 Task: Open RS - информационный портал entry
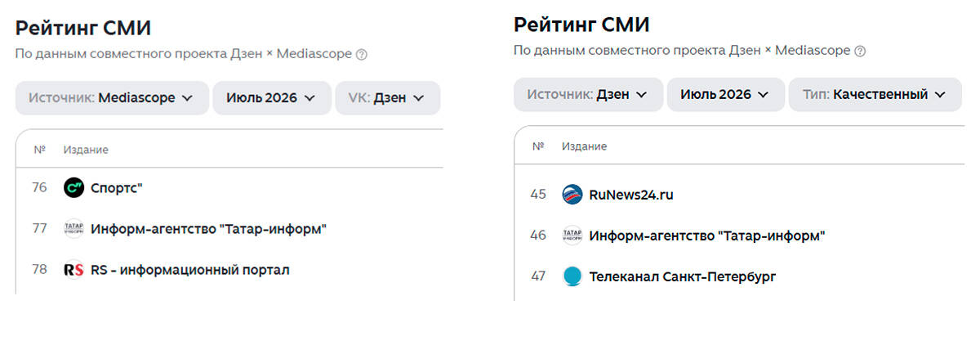(190, 270)
